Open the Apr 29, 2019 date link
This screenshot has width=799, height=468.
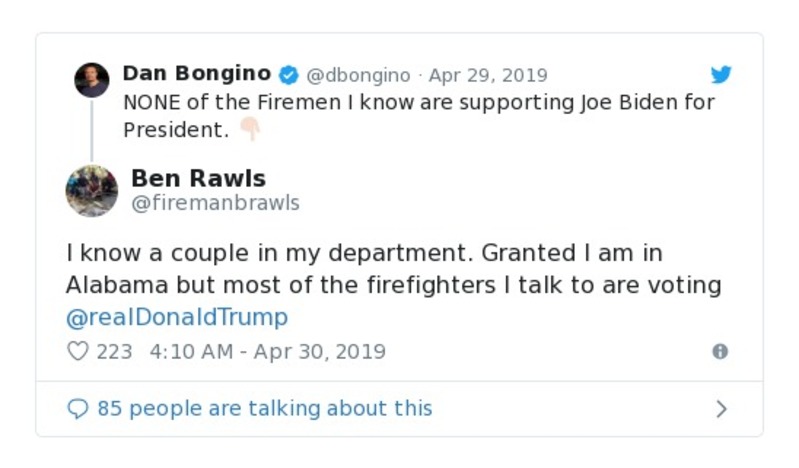coord(488,76)
